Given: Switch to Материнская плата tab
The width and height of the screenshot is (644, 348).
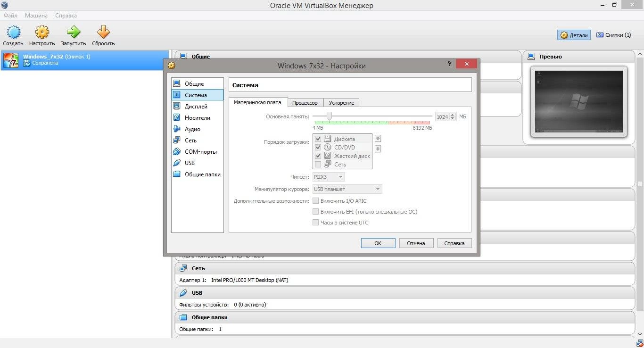Looking at the screenshot, I should point(257,102).
